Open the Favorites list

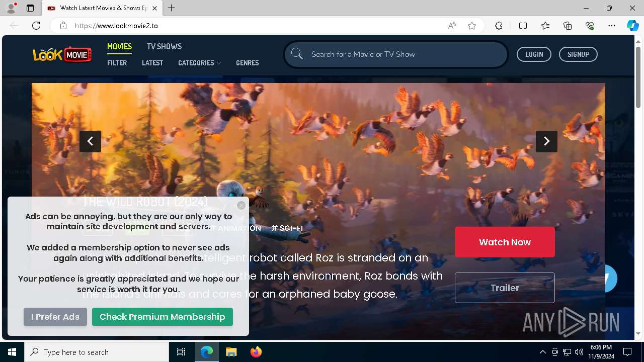(x=545, y=26)
